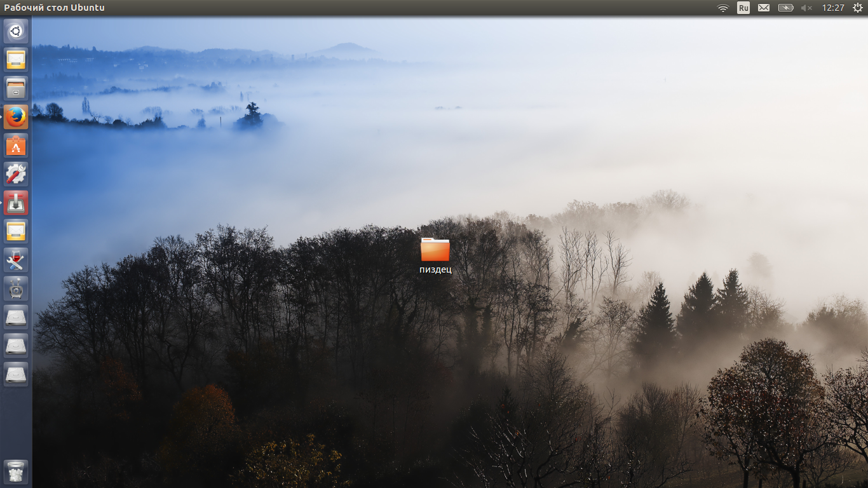Open the Ubuntu Dash search button

16,31
